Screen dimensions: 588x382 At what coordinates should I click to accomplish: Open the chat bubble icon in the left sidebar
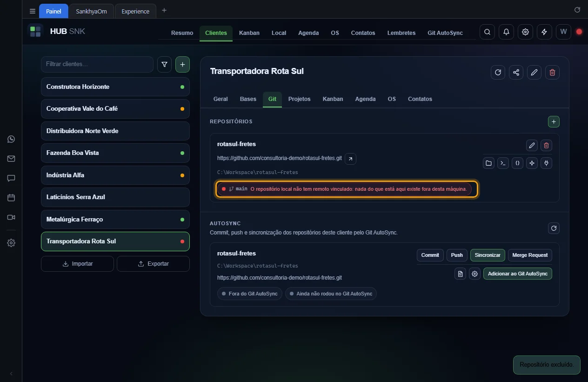tap(11, 178)
